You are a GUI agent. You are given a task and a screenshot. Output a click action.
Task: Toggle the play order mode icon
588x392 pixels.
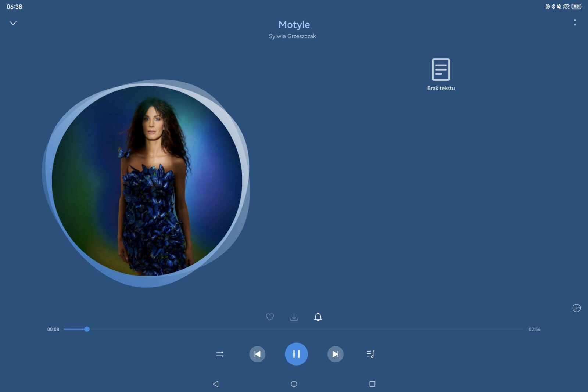pos(220,354)
